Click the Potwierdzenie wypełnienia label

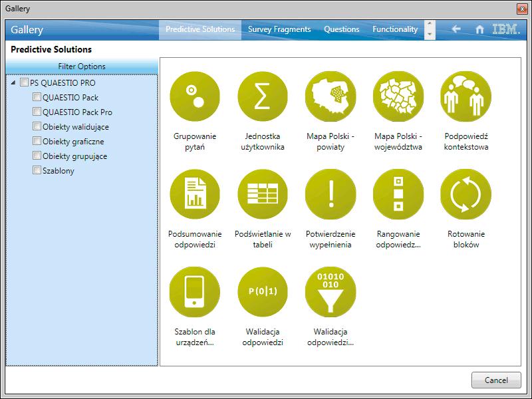pyautogui.click(x=331, y=239)
